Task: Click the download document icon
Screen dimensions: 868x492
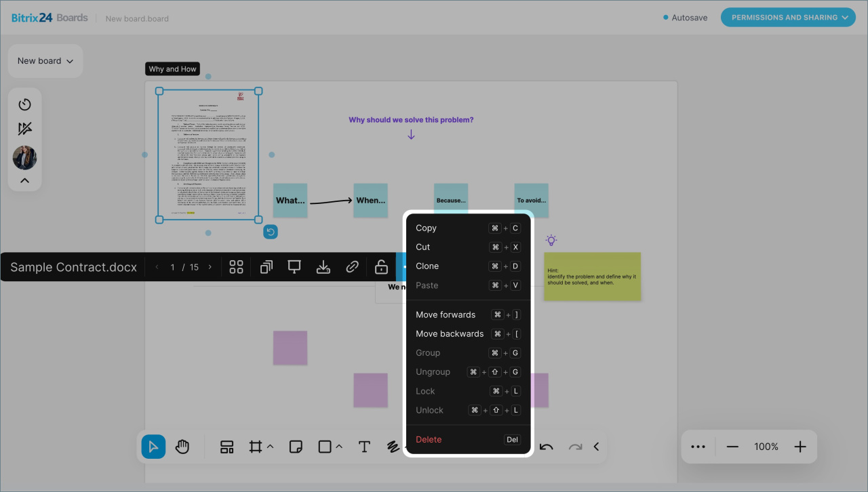Action: pos(323,267)
